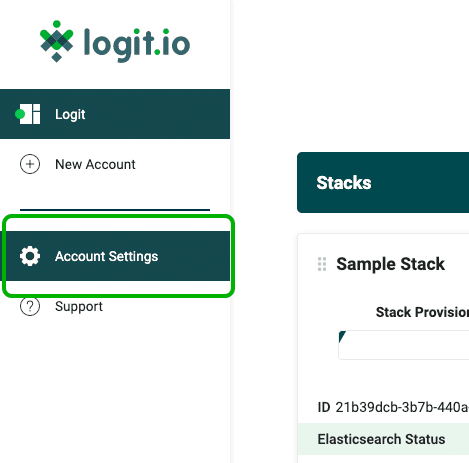The image size is (469, 463).
Task: Click the sidebar divider line
Action: click(x=115, y=210)
